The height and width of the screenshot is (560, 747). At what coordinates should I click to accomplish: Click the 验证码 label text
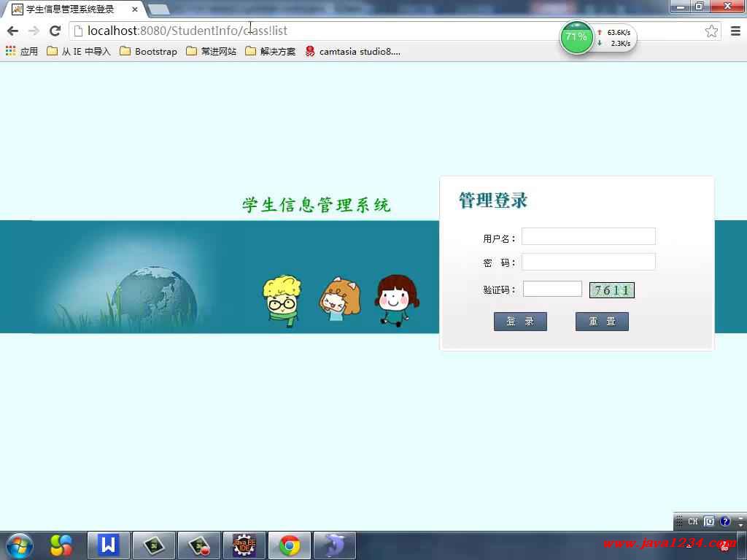coord(499,289)
